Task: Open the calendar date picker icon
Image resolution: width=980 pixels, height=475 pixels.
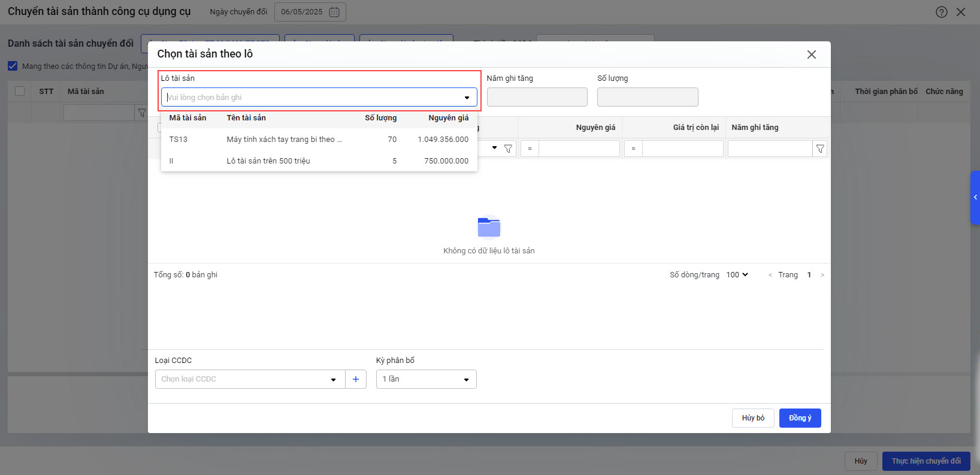Action: (x=334, y=12)
